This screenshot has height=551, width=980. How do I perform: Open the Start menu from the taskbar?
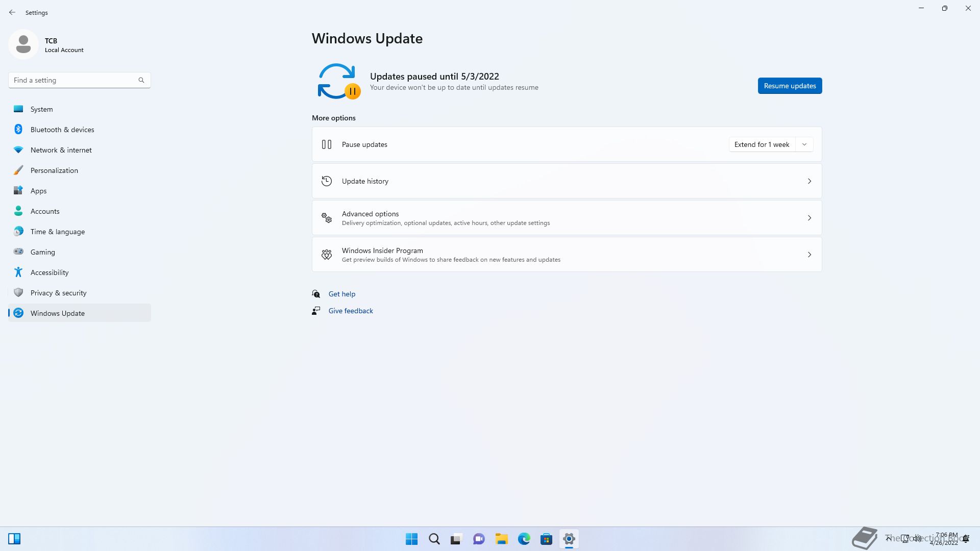click(411, 539)
